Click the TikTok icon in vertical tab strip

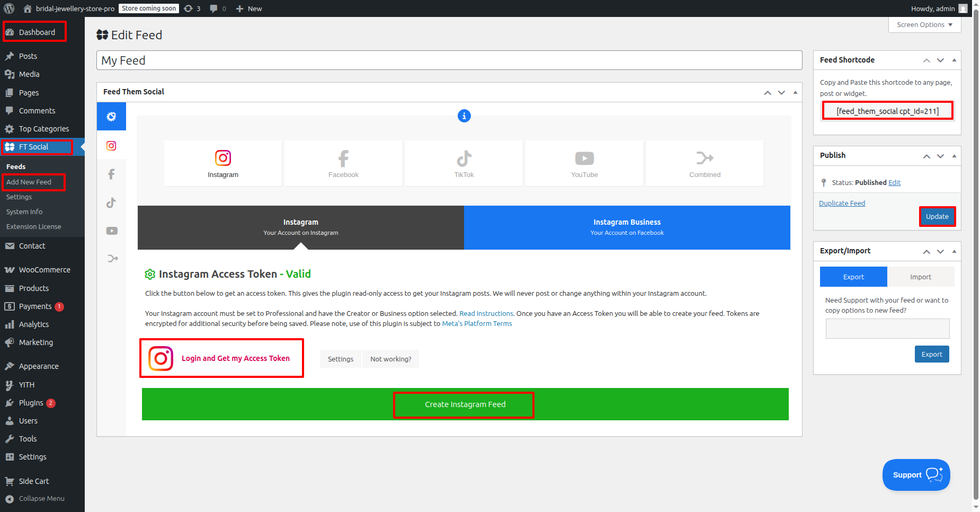pyautogui.click(x=111, y=202)
